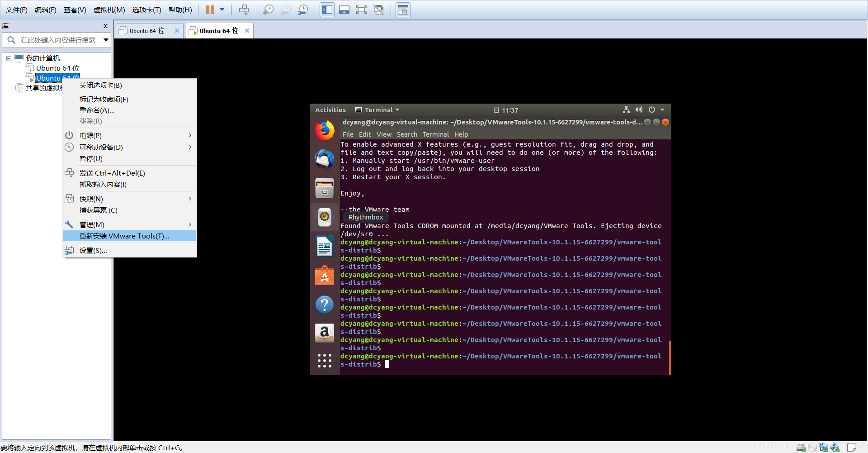Open LibreOffice Writer from dock

tap(325, 247)
